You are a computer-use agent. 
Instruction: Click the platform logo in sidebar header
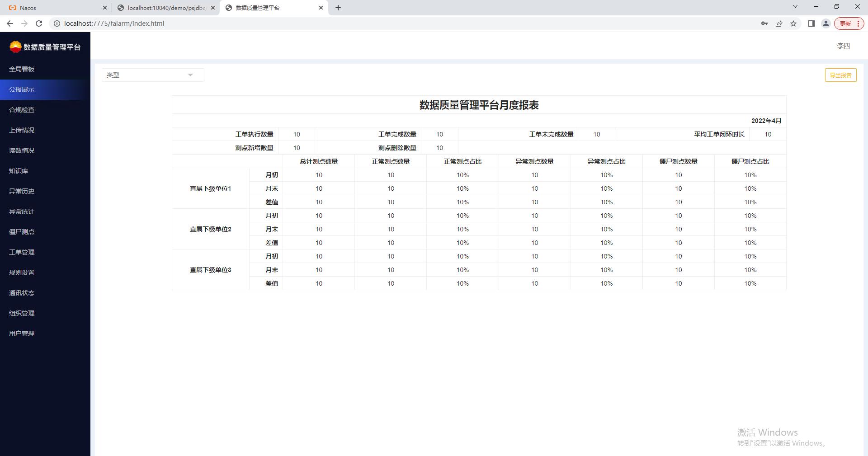point(15,47)
